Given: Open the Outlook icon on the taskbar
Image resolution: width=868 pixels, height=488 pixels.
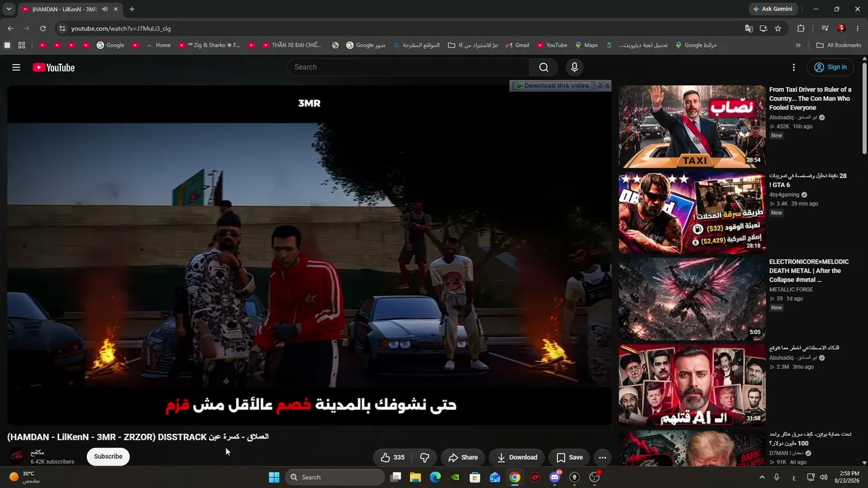Looking at the screenshot, I should pyautogui.click(x=495, y=477).
